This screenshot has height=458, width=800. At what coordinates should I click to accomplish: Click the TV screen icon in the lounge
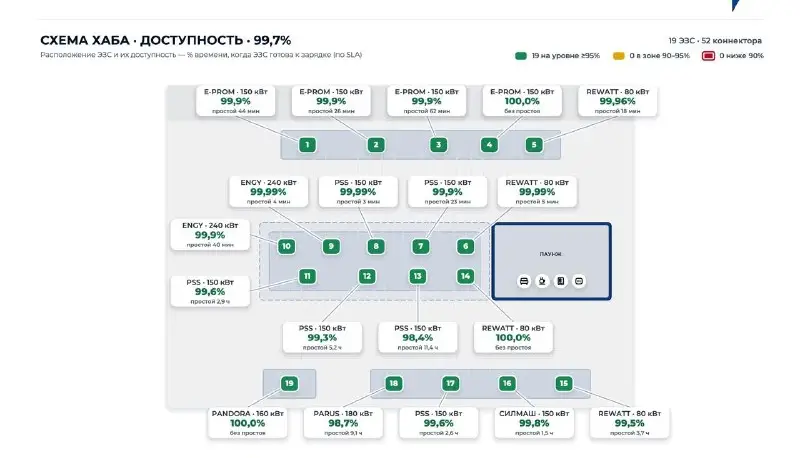(x=579, y=281)
